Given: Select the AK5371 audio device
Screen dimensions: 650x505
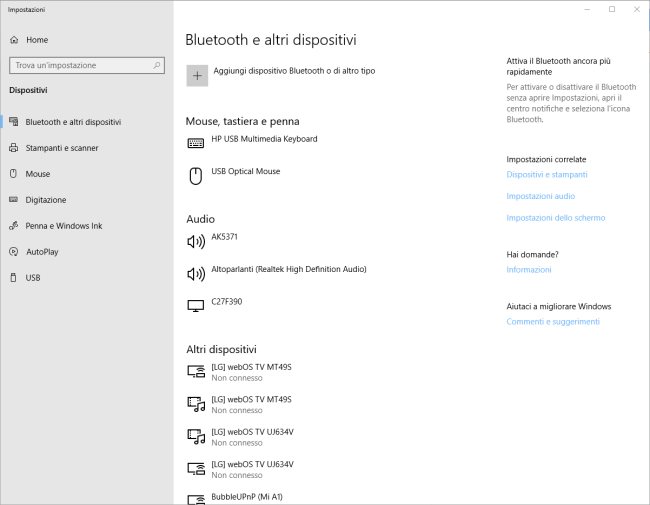Looking at the screenshot, I should 224,237.
